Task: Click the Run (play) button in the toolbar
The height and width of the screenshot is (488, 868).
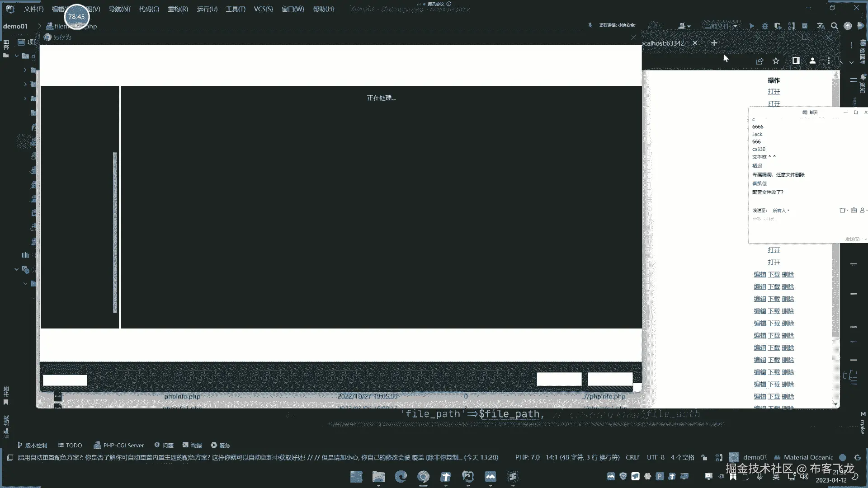Action: tap(751, 26)
